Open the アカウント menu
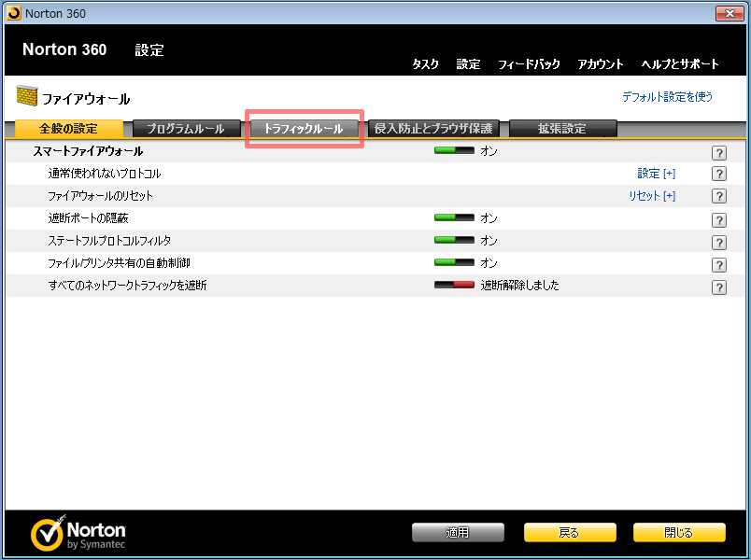The image size is (751, 560). pos(601,64)
